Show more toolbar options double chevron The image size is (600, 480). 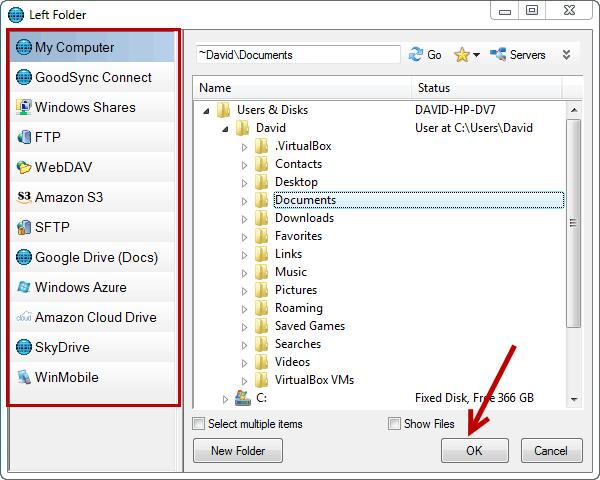point(567,55)
